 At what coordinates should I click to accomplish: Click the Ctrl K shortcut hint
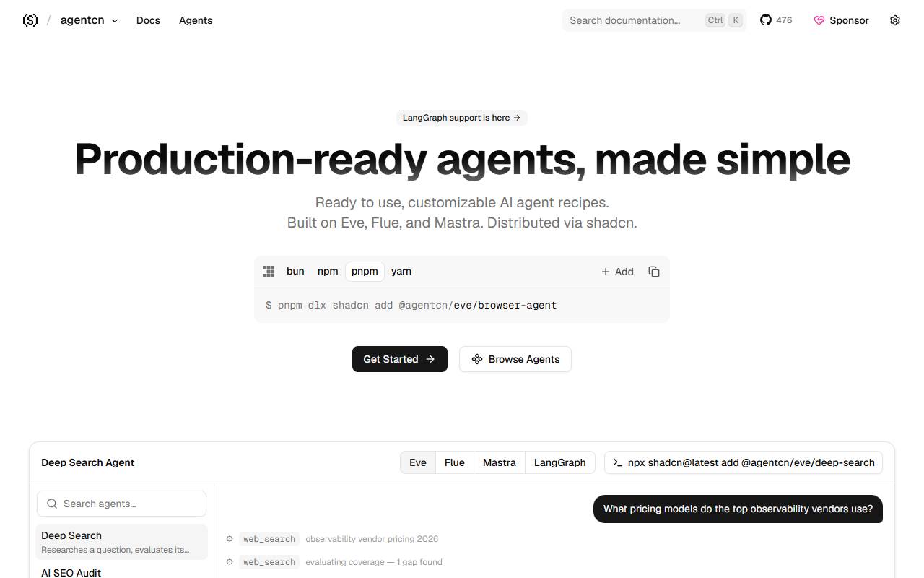point(725,20)
